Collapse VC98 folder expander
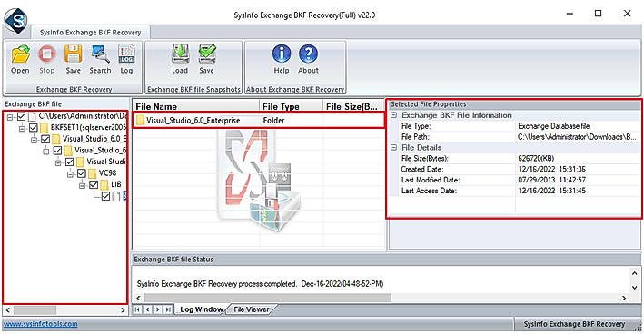 click(x=70, y=174)
